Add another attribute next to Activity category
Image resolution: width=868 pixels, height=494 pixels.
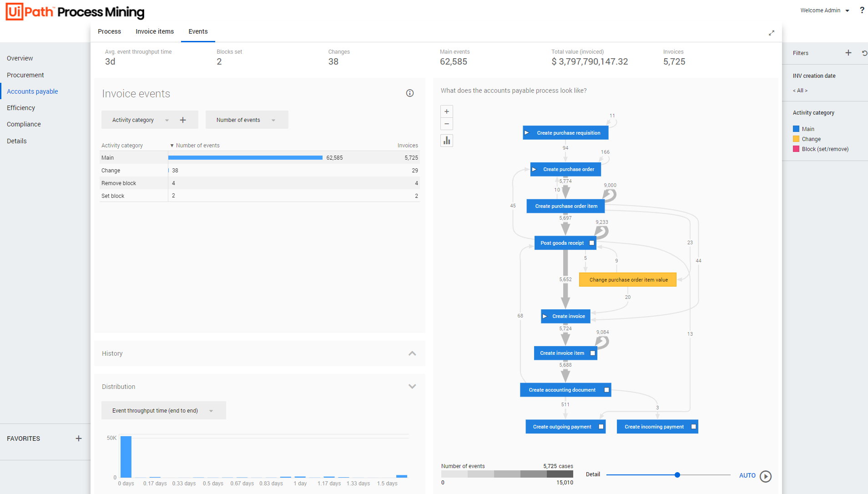click(x=183, y=120)
